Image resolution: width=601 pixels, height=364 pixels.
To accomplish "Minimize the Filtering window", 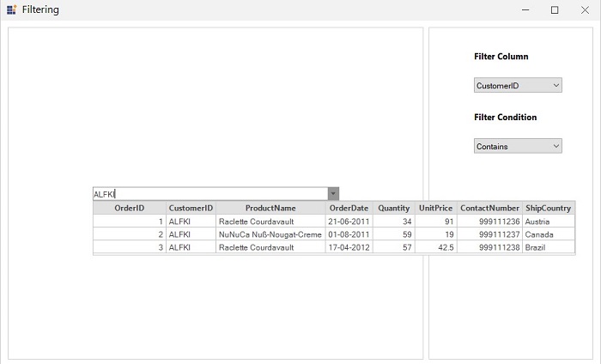I will click(525, 9).
